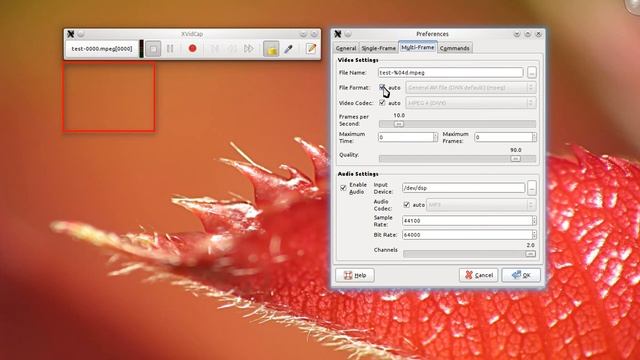640x360 pixels.
Task: Open the edit movie pencil icon
Action: [311, 49]
